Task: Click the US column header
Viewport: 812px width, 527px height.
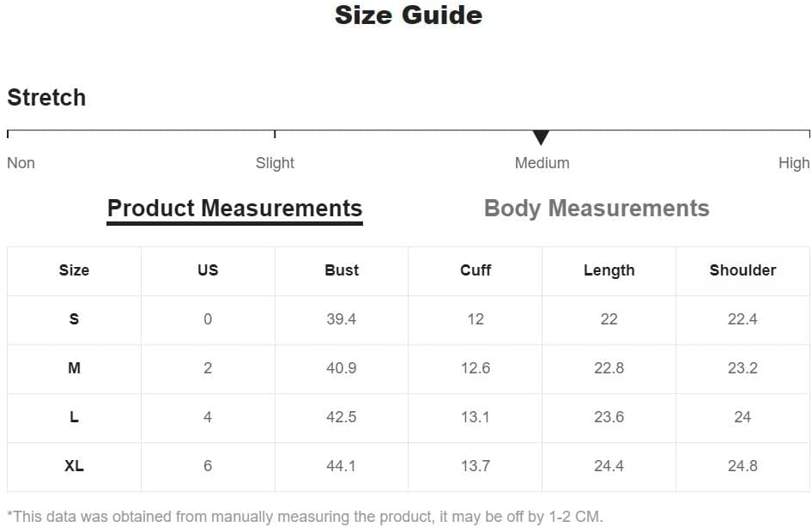Action: (208, 270)
